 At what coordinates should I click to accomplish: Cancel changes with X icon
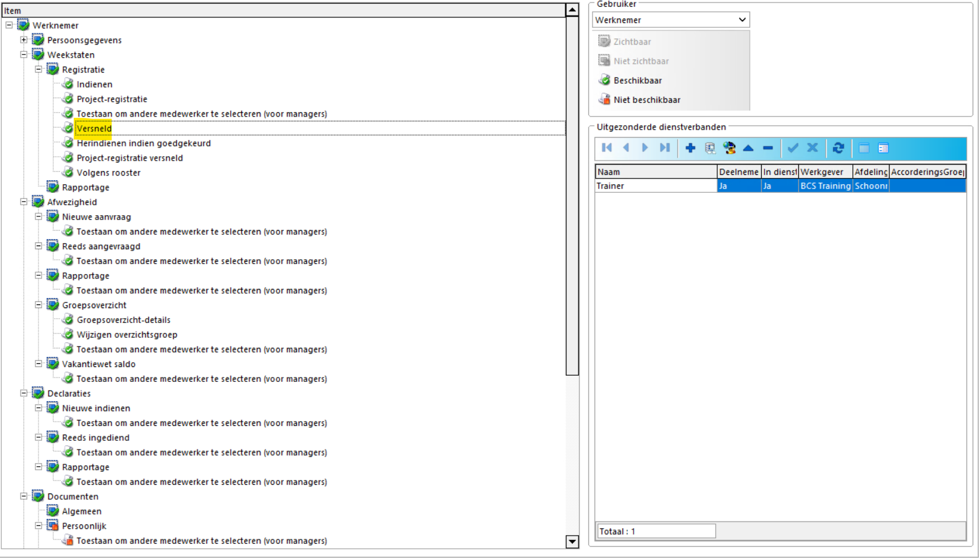coord(813,148)
